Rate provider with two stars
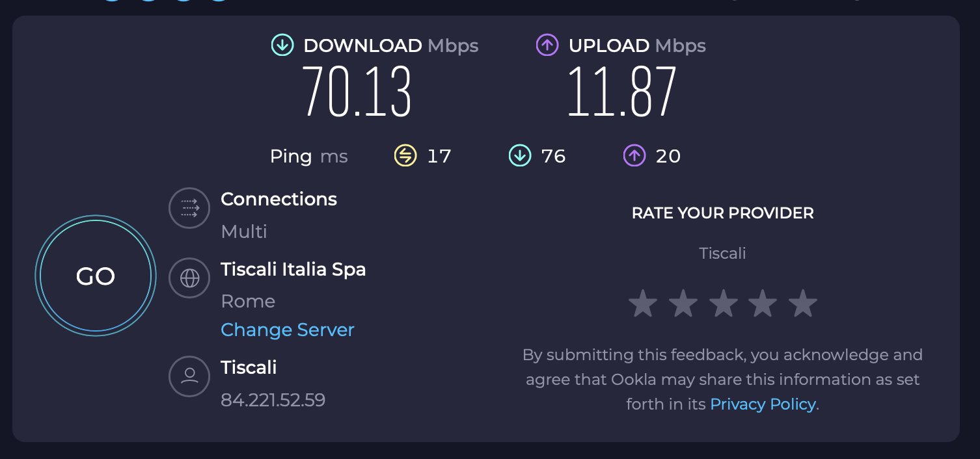 (683, 304)
